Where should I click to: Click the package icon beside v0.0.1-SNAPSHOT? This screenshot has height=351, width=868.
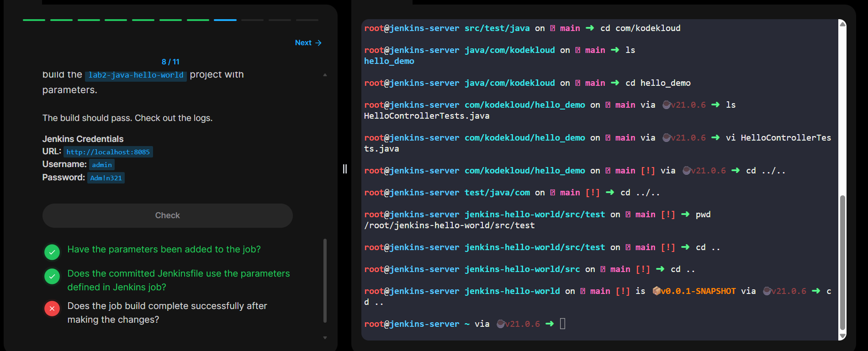[x=656, y=291]
